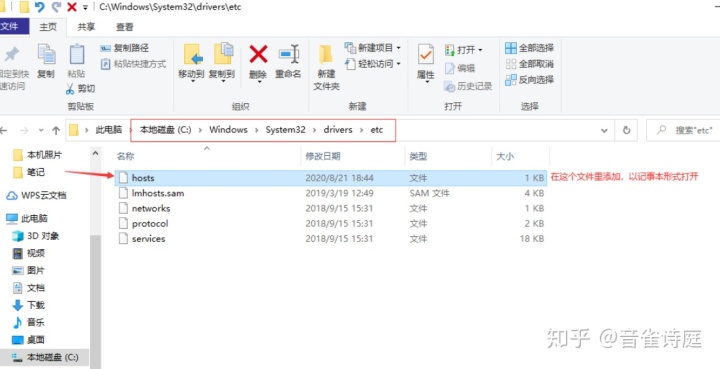Select the networks file

click(331, 208)
